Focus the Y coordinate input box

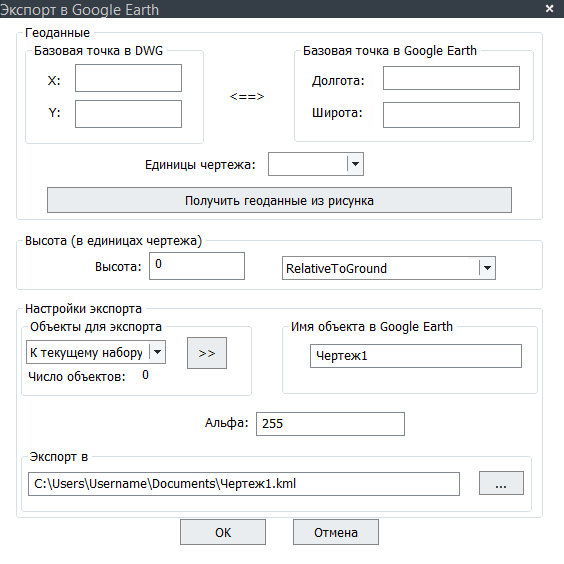(x=128, y=114)
